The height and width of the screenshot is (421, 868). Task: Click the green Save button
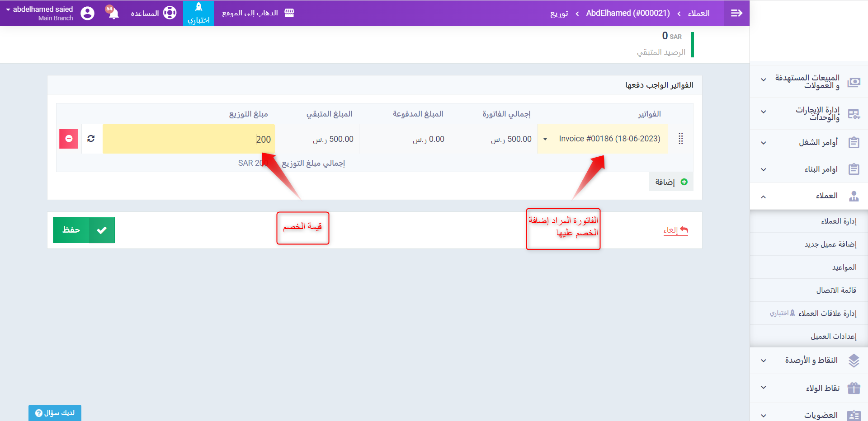(84, 230)
